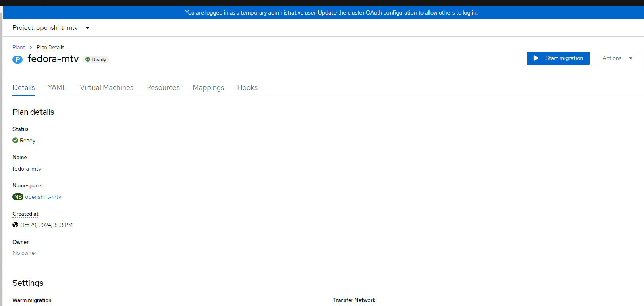Open the Mappings tab
Viewport: 644px width, 306px height.
[x=208, y=87]
